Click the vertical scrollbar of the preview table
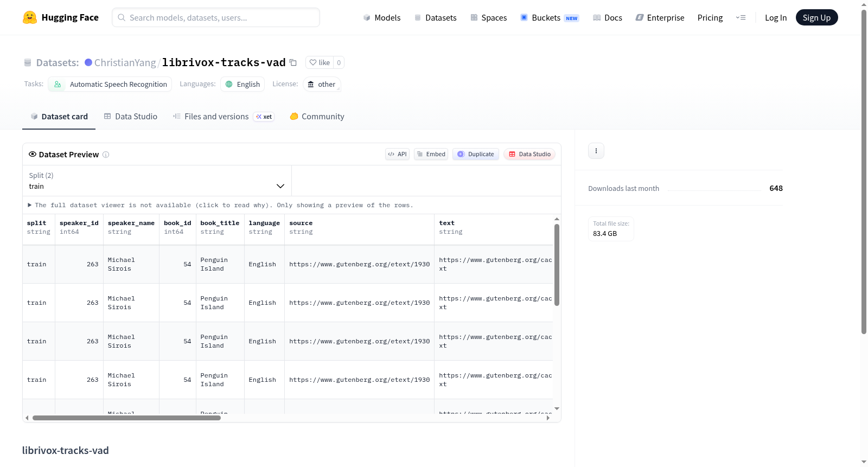Screen dimensions: 868x467 pyautogui.click(x=557, y=265)
